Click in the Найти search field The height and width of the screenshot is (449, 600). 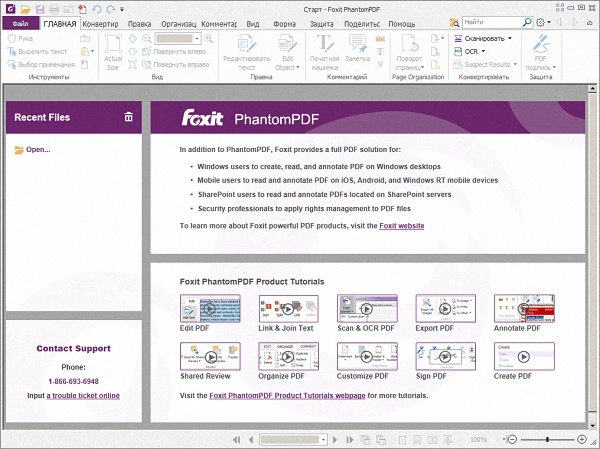point(492,22)
